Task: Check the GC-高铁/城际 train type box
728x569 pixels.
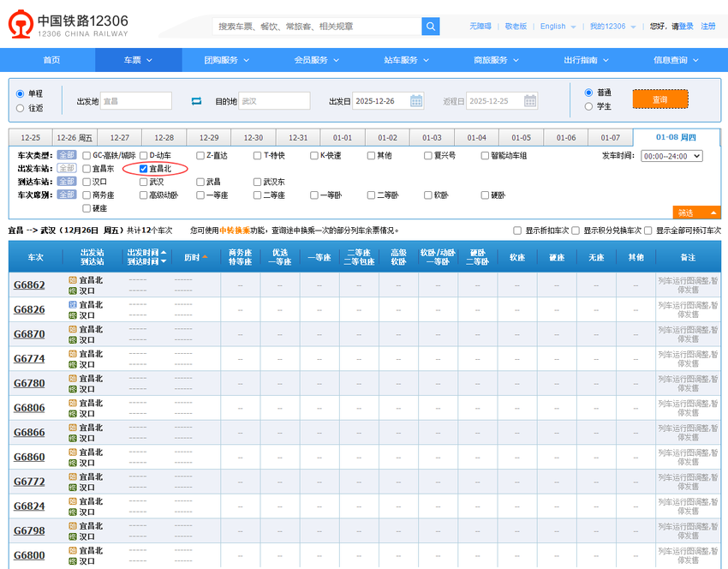Action: [x=87, y=156]
